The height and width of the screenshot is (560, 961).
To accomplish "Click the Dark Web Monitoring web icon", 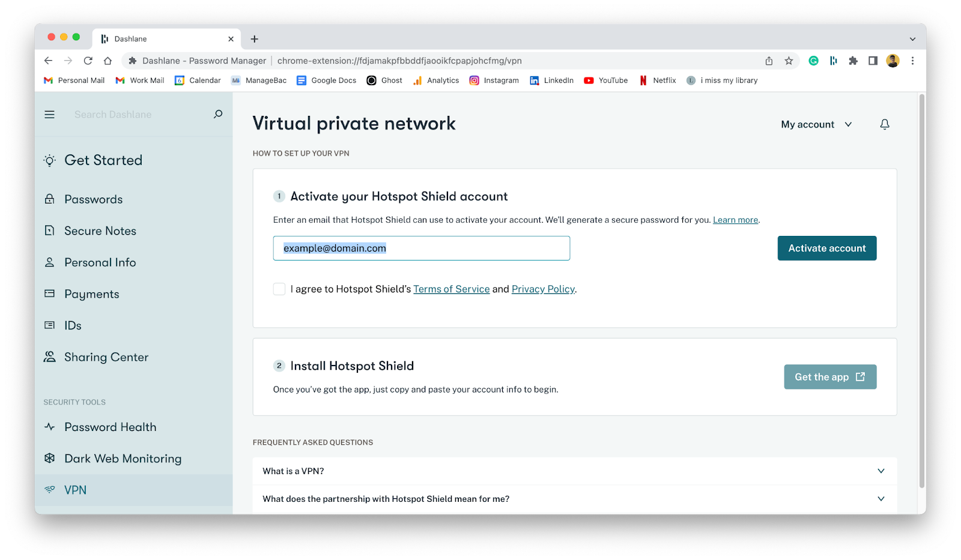I will pos(50,458).
